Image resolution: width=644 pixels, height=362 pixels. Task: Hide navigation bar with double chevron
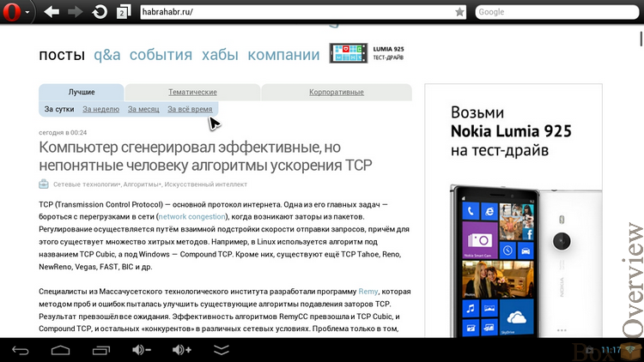tap(222, 350)
